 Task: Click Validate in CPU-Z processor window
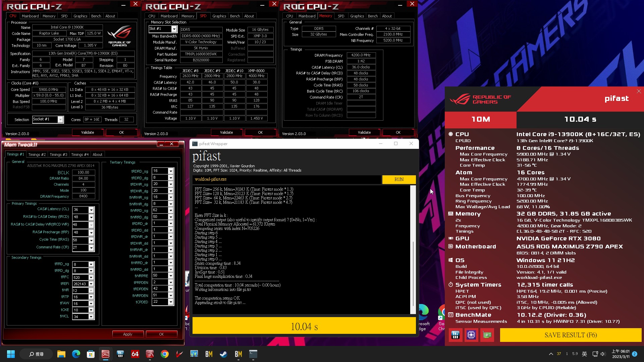point(88,132)
